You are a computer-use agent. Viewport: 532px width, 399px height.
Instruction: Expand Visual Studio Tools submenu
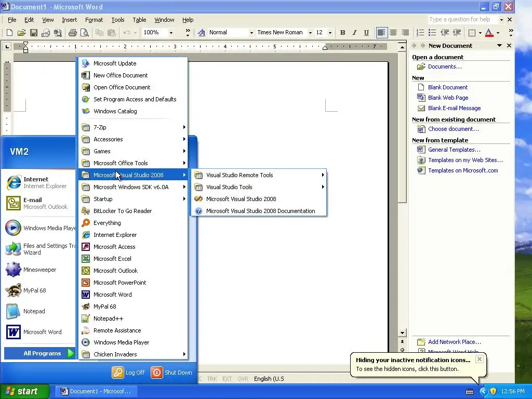259,187
